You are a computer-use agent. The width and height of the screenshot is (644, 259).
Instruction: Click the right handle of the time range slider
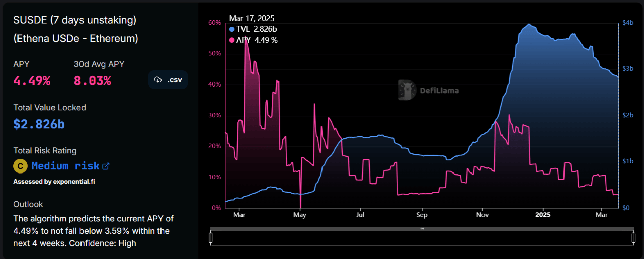point(633,237)
